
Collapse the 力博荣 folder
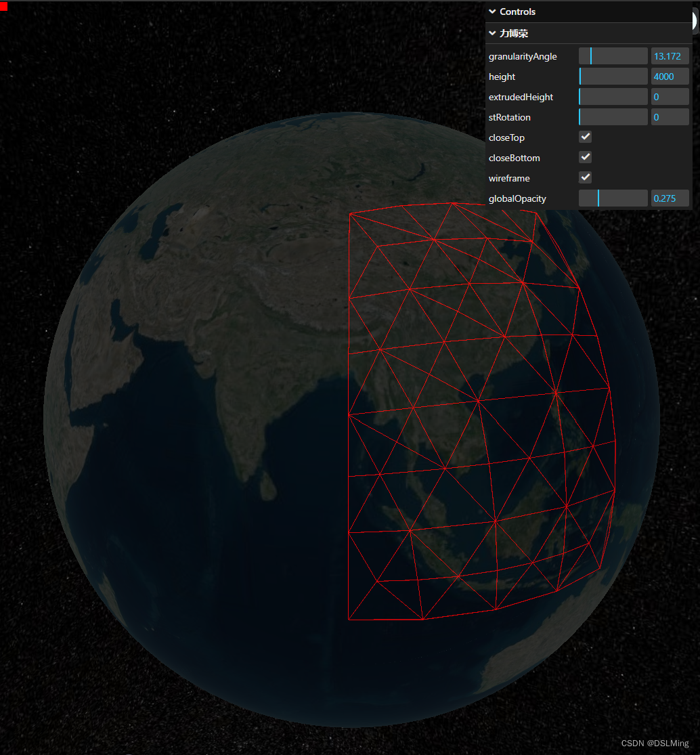pyautogui.click(x=588, y=33)
